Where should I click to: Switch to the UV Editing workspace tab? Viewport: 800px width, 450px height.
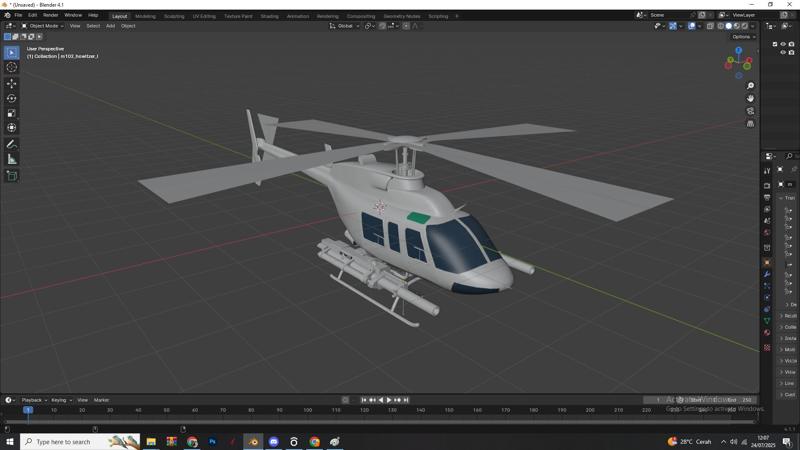(204, 16)
